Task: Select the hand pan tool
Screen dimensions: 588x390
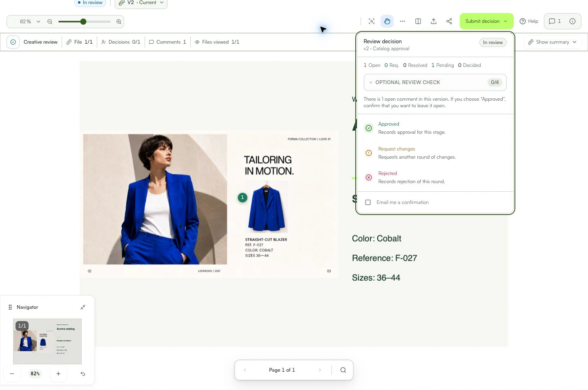Action: click(387, 21)
